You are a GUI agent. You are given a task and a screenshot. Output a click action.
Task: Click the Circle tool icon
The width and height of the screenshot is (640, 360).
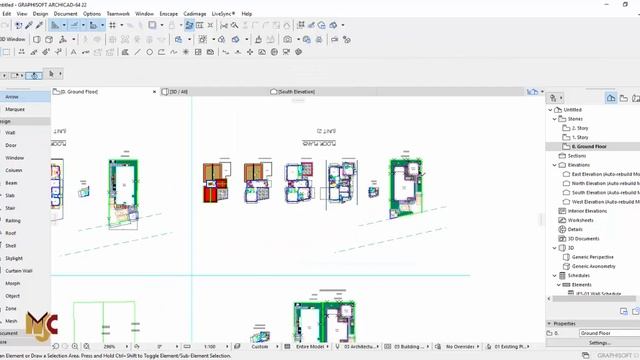tap(149, 52)
